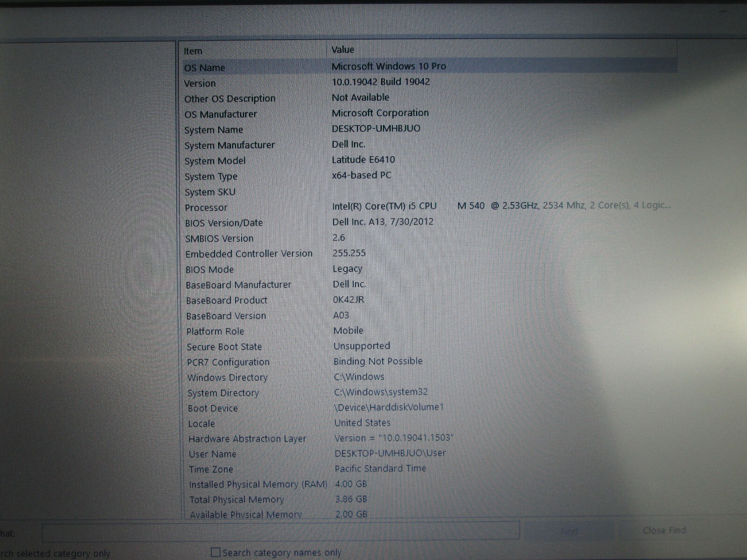The width and height of the screenshot is (747, 560).
Task: Select the System SKU item
Action: pos(210,192)
